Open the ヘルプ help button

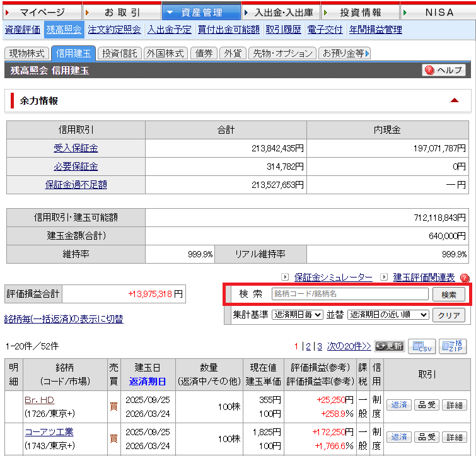443,70
